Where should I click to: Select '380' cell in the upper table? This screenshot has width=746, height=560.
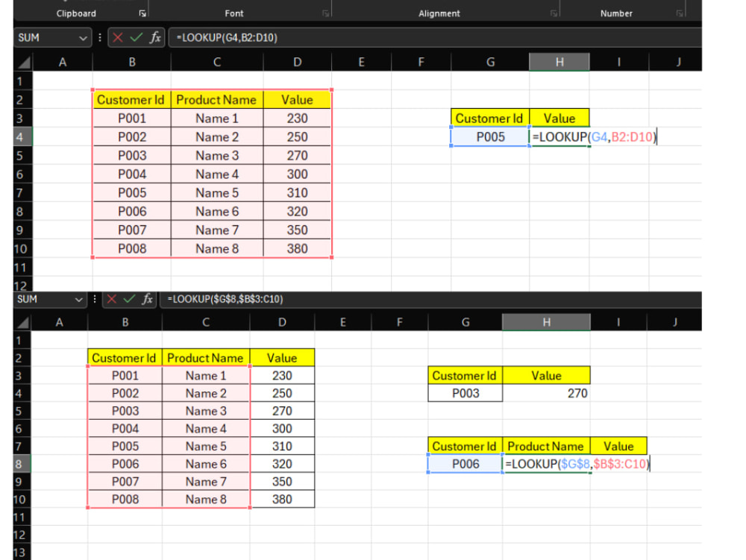click(x=298, y=248)
